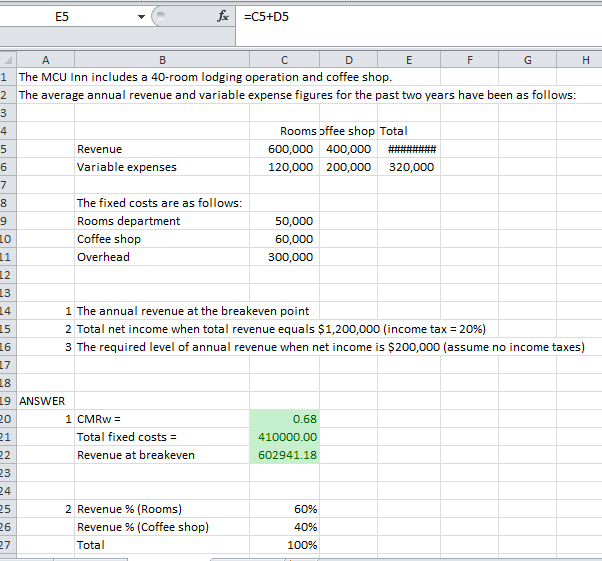Screen dimensions: 602x561
Task: Click 'The annual revenue at the breakeven point'
Action: [x=193, y=311]
